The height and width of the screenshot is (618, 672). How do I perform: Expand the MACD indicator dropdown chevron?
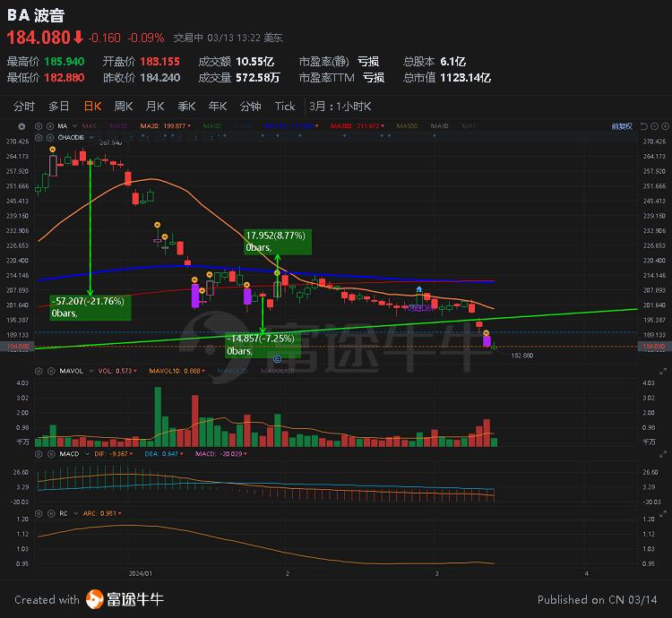(x=88, y=454)
